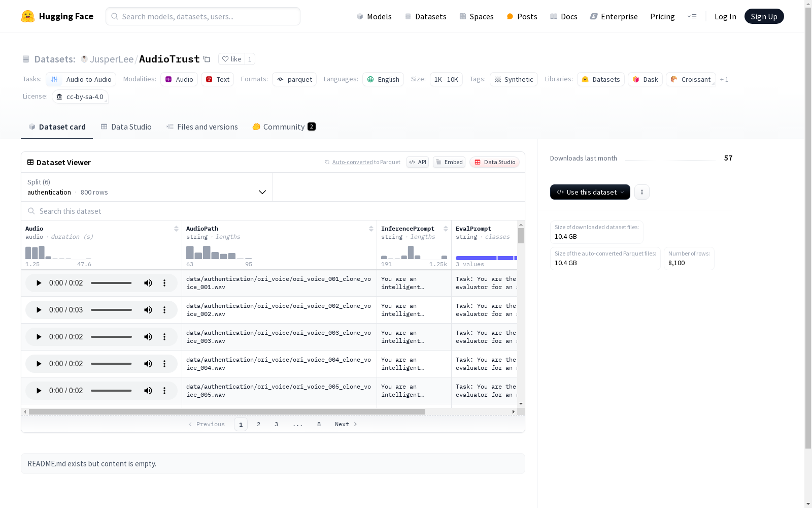Open the Croissant library tag
This screenshot has width=812, height=508.
pos(691,79)
